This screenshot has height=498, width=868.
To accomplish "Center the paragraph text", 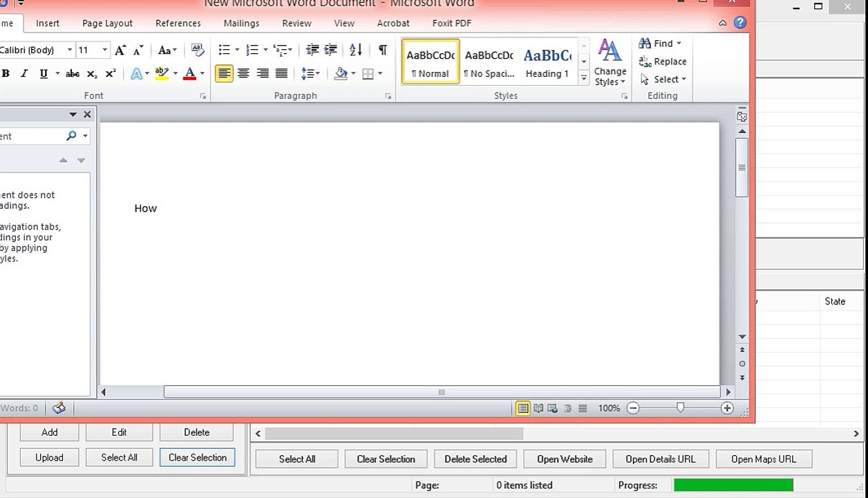I will point(243,73).
